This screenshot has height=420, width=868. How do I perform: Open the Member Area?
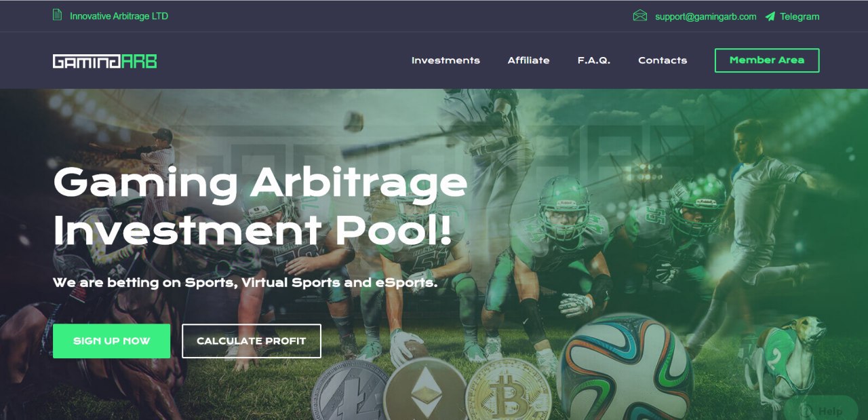point(767,60)
